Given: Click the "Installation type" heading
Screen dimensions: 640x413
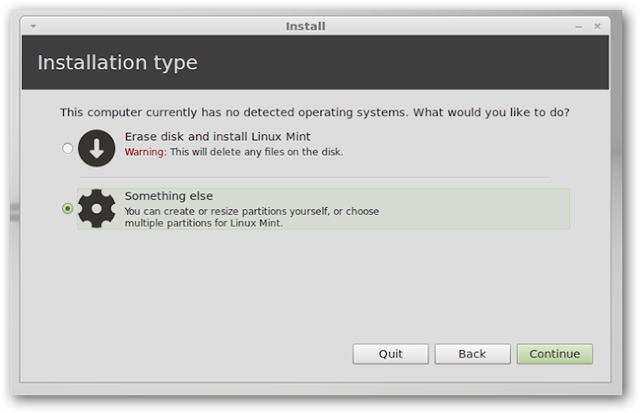Looking at the screenshot, I should 118,63.
